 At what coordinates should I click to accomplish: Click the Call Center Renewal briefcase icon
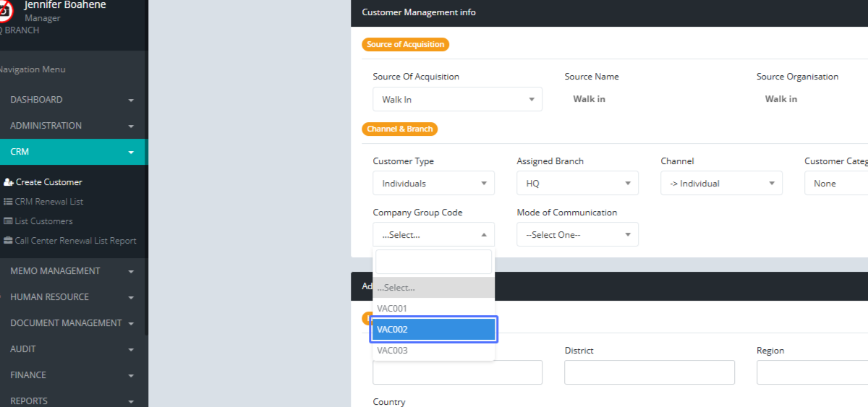click(x=9, y=241)
